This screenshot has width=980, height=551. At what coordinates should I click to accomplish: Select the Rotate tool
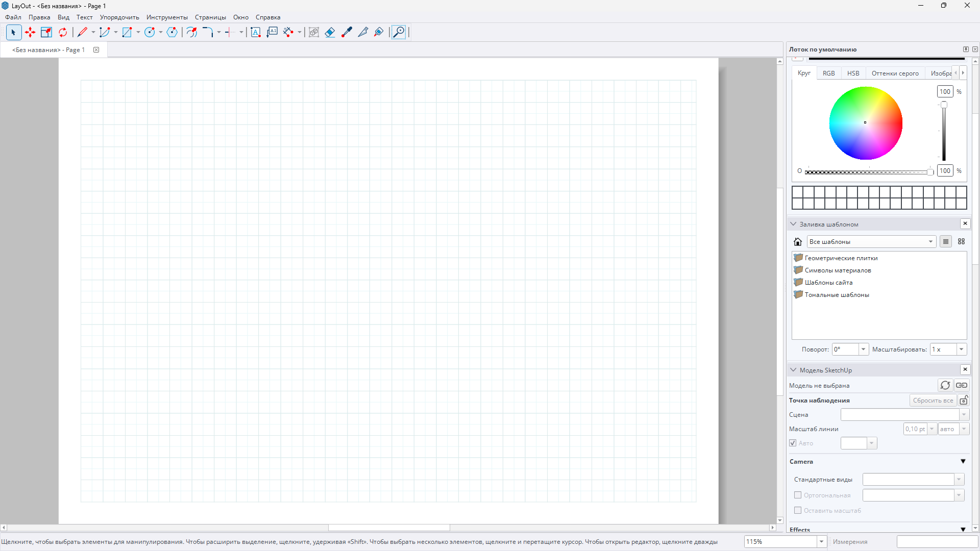pyautogui.click(x=63, y=32)
